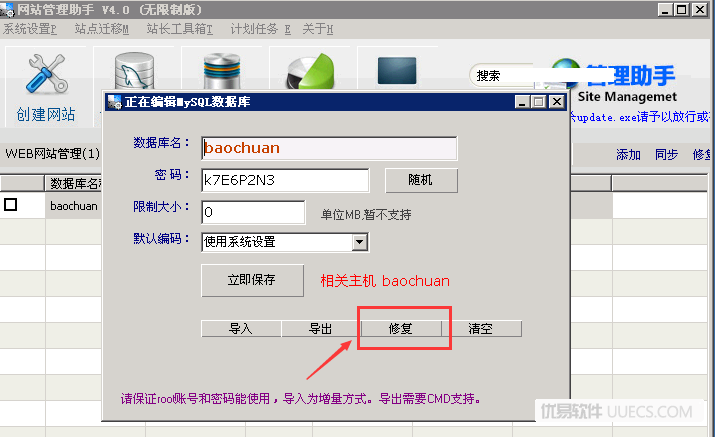715x437 pixels.
Task: Open the 站长工具箱 menu
Action: pos(180,30)
